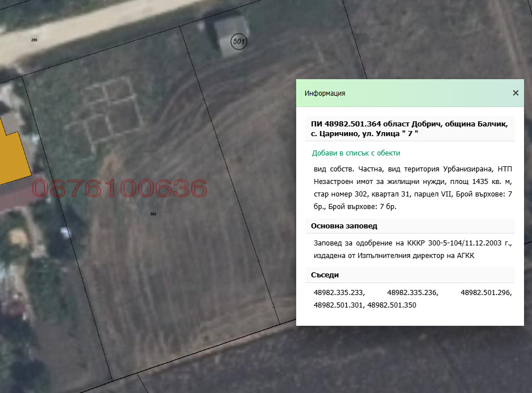Click the order text 'Заповед за одобрение на КККР'
This screenshot has height=393, width=532.
[x=369, y=243]
